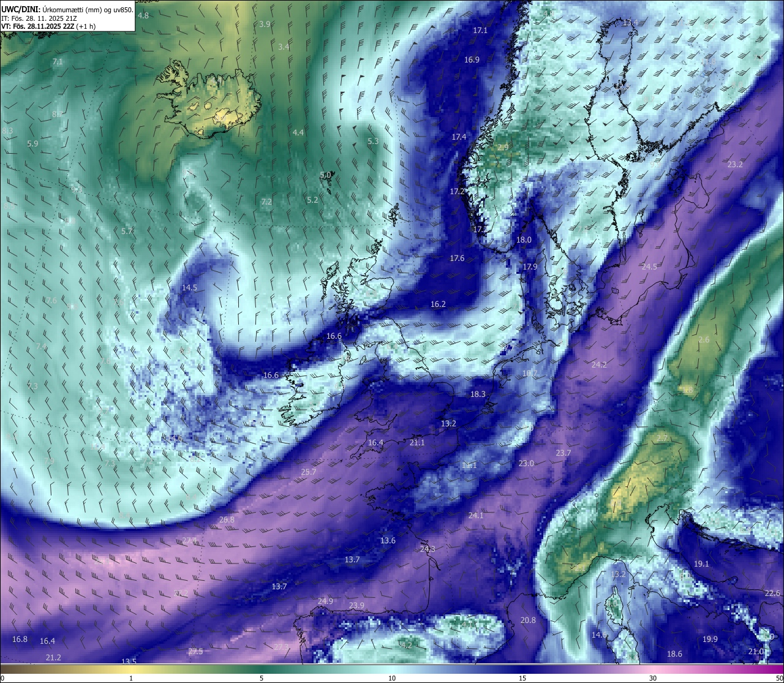Click the 13.6 value label
Screen dimensions: 784x683
coord(388,541)
